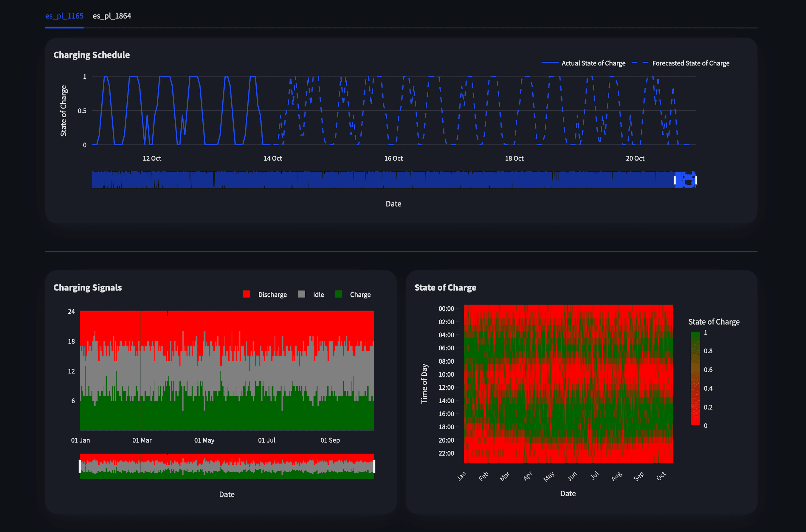Select the es_pl_1165 tab
This screenshot has width=806, height=532.
click(x=64, y=16)
